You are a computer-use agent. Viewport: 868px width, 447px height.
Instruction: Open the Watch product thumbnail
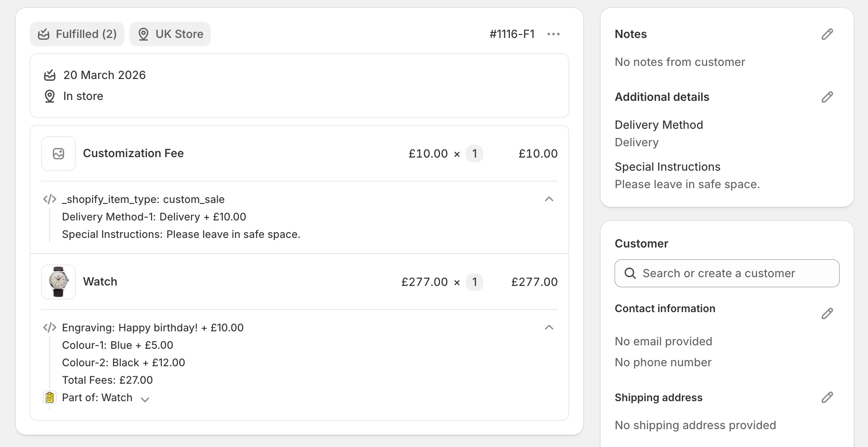[58, 282]
